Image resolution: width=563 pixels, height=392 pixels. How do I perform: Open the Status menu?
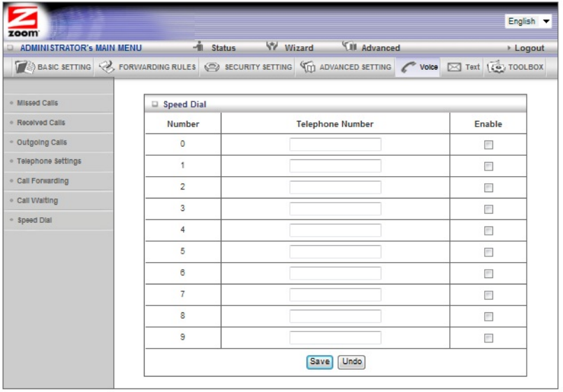[224, 48]
